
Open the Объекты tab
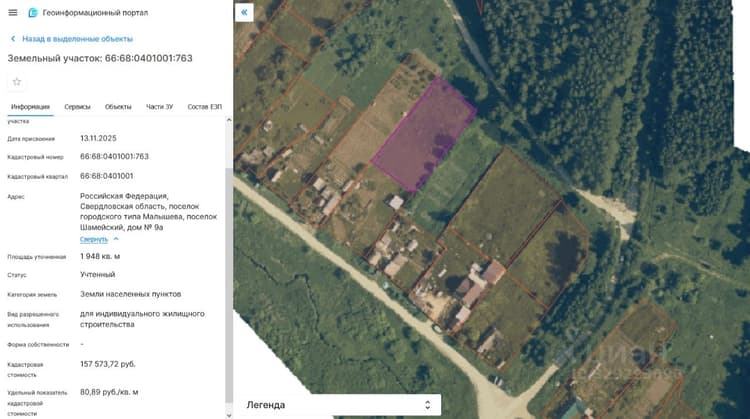(118, 107)
